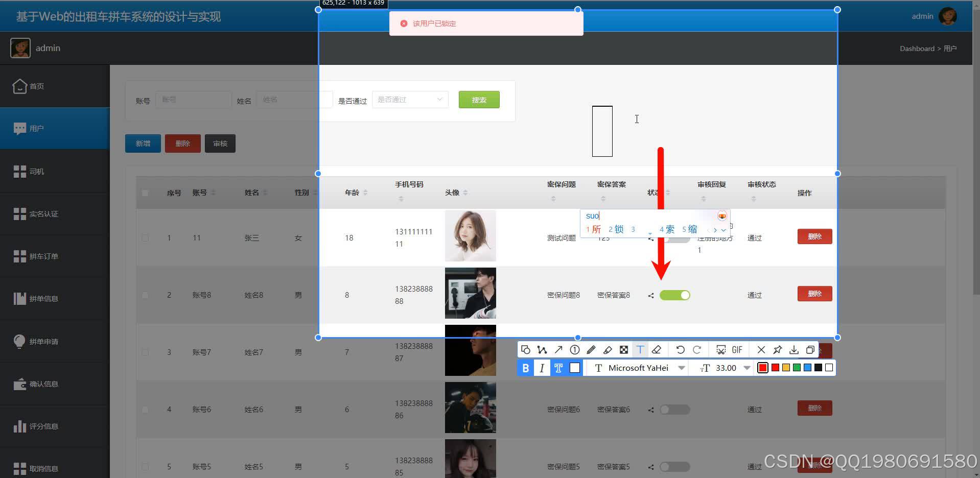Click the red 删除 button above the table
The width and height of the screenshot is (980, 478).
click(183, 144)
